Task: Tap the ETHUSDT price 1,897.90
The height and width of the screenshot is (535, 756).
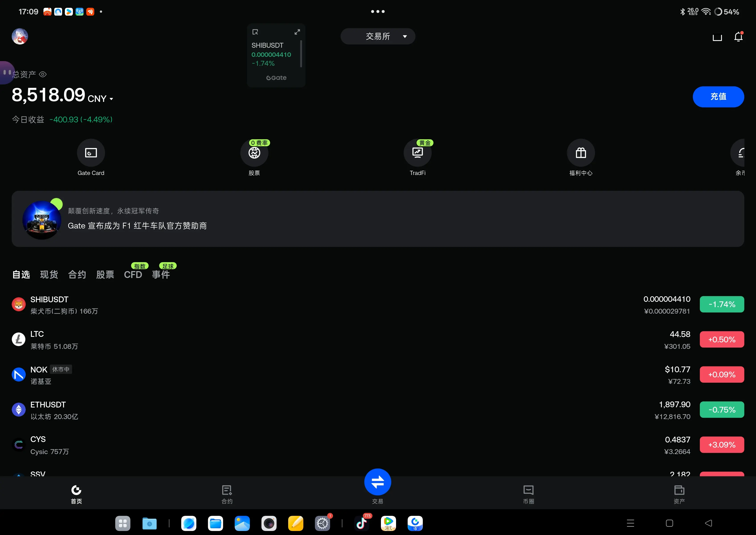Action: [674, 405]
